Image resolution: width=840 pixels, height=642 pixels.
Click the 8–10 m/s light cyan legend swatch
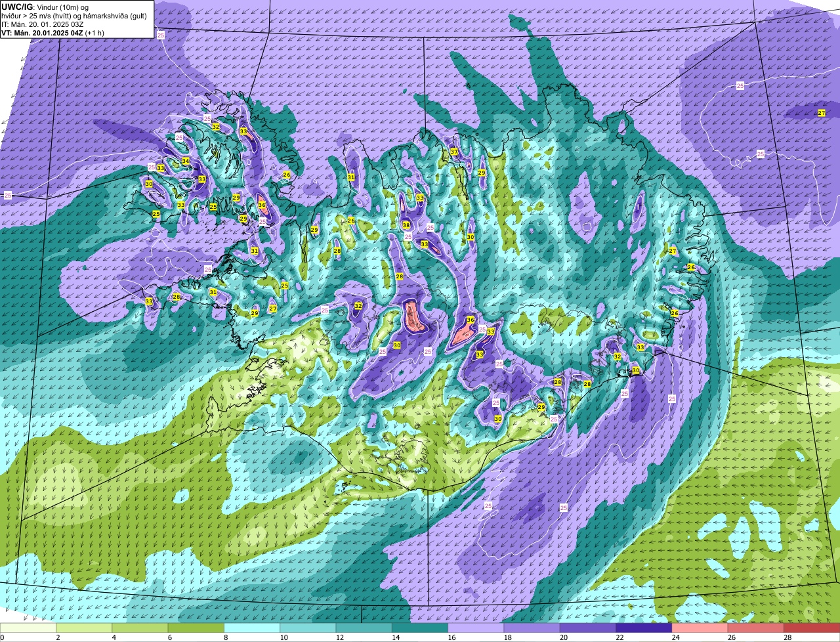(x=252, y=628)
